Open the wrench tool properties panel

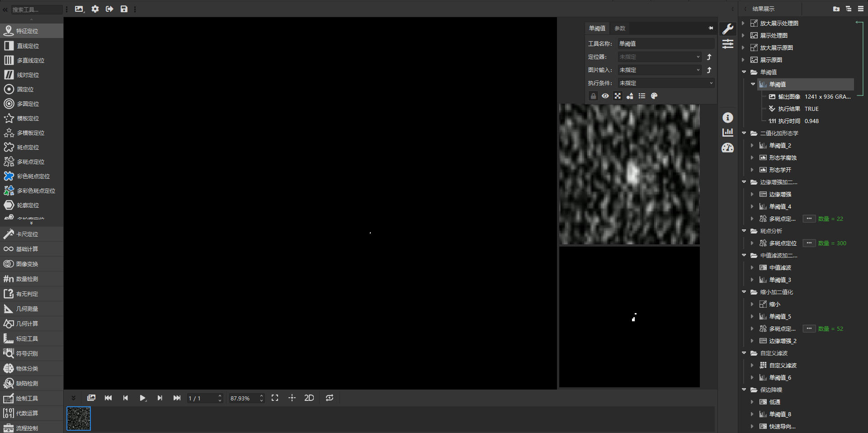727,29
